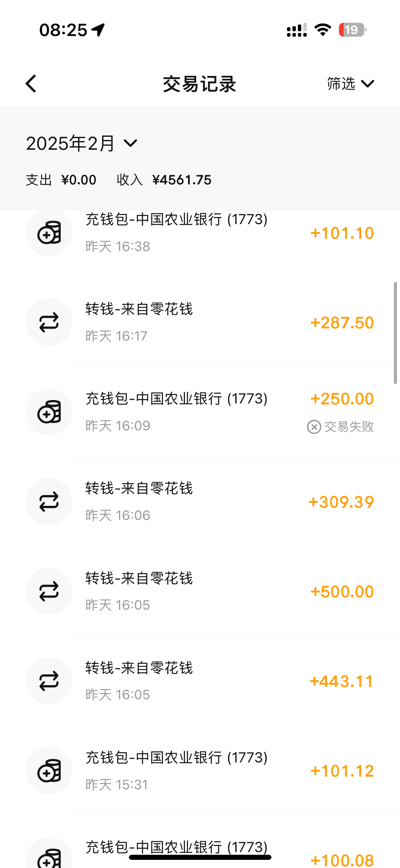Tap transfer arrows icon for +287.50 entry
This screenshot has height=868, width=400.
coord(49,322)
